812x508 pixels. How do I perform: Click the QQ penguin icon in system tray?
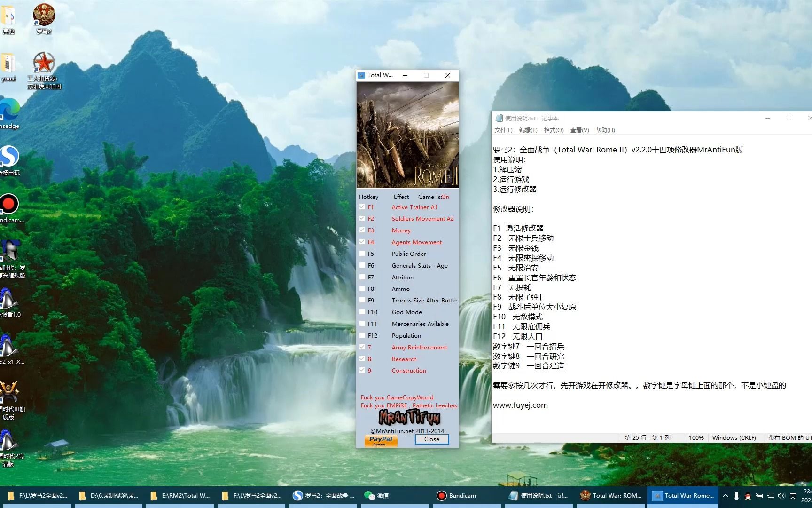click(748, 496)
